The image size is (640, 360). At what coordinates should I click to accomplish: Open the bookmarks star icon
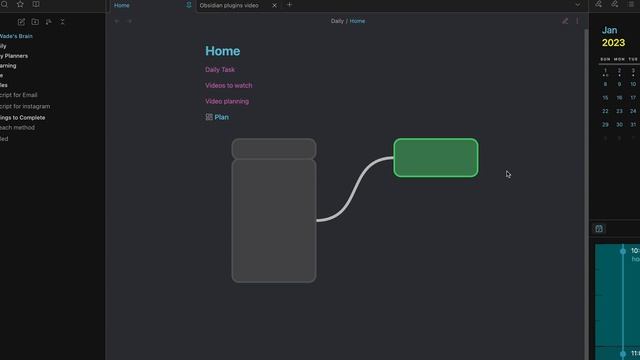tap(20, 4)
